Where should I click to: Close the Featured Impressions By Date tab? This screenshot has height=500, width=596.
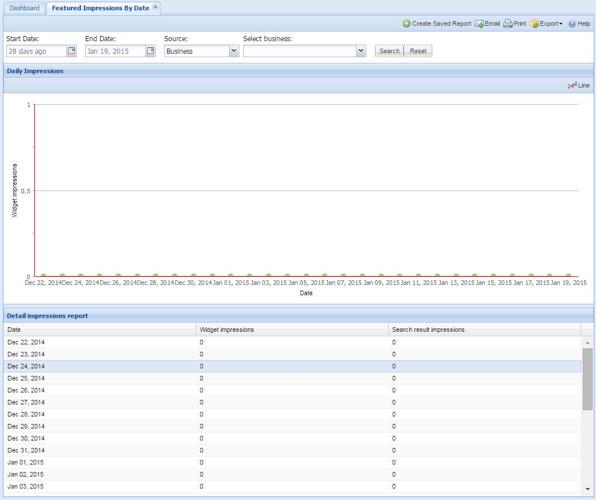coord(155,7)
